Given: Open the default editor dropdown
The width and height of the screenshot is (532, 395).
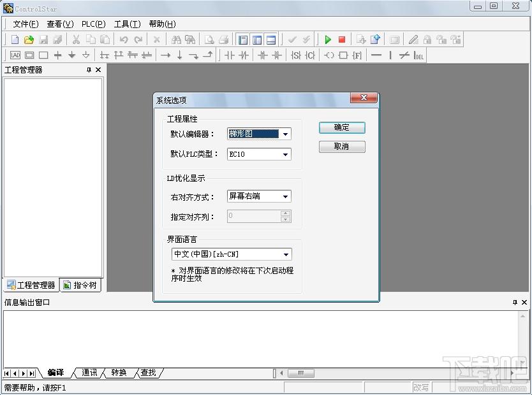Looking at the screenshot, I should click(x=285, y=134).
